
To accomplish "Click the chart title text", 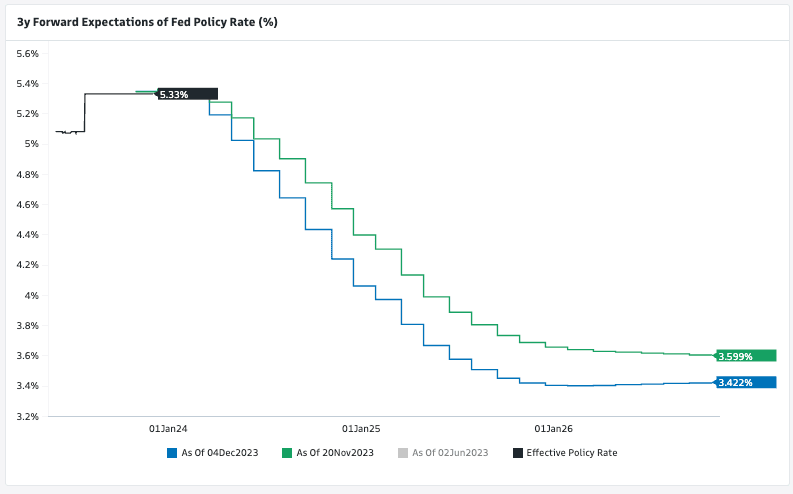I will pyautogui.click(x=147, y=21).
